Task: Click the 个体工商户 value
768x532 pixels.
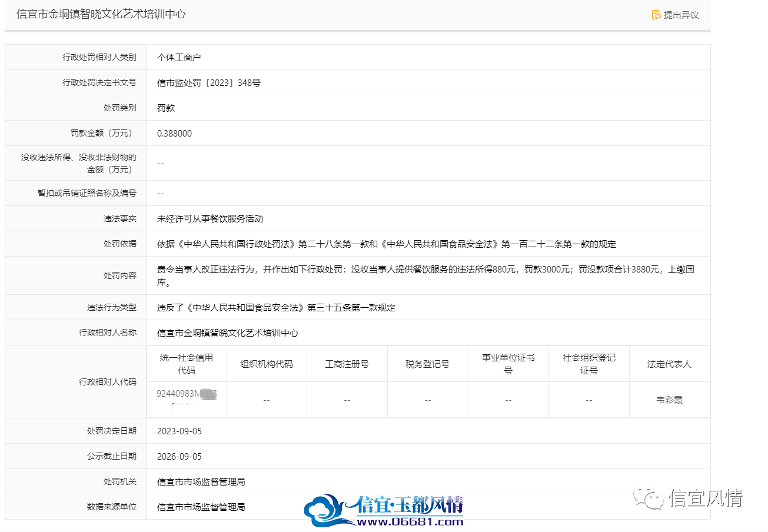Action: [x=179, y=57]
